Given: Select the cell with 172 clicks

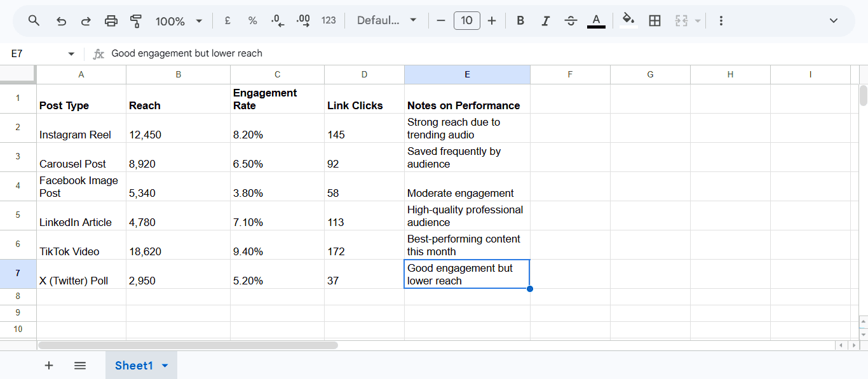Looking at the screenshot, I should pos(365,245).
